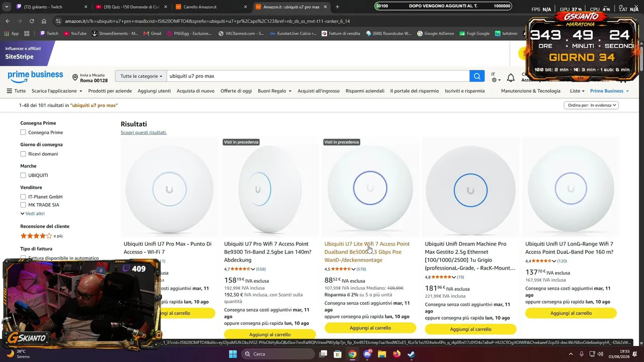
Task: Tick the Consegna Prime checkbox
Action: pos(23,132)
